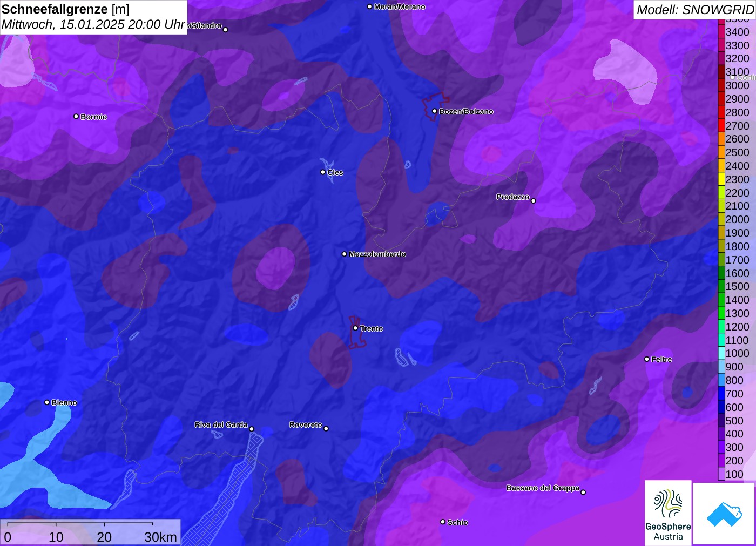Pick the 100 m legend color swatch
Image resolution: width=756 pixels, height=546 pixels.
pyautogui.click(x=721, y=474)
